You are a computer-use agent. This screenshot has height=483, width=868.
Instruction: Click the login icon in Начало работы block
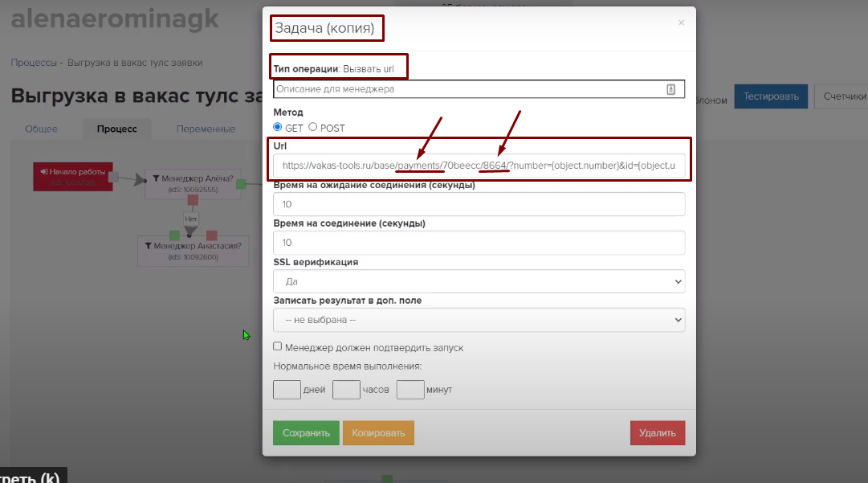click(x=45, y=171)
